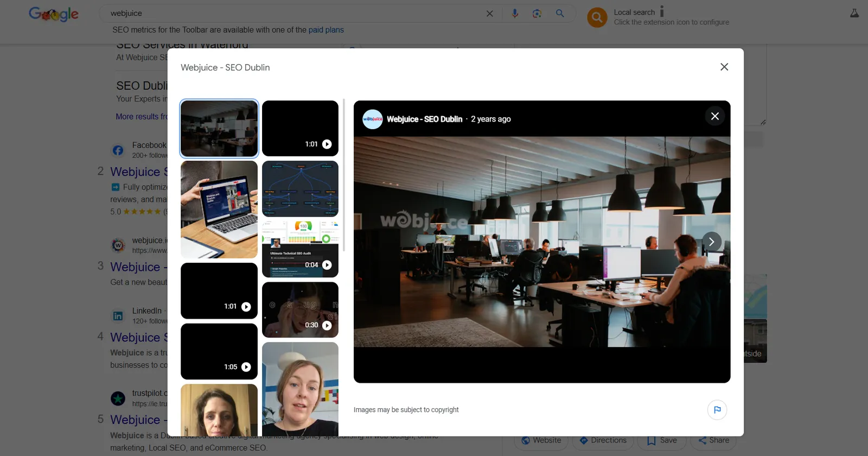Open the paid plans link
The width and height of the screenshot is (868, 456).
326,30
